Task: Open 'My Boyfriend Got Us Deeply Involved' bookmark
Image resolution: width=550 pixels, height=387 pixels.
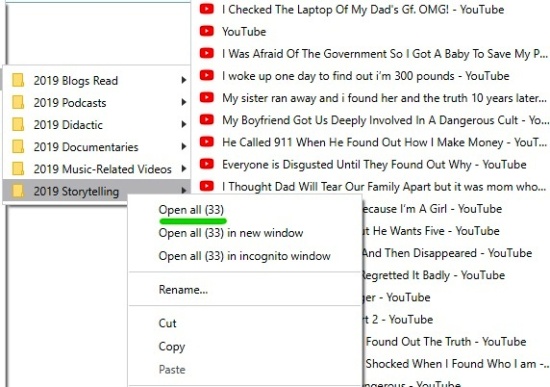Action: tap(385, 120)
